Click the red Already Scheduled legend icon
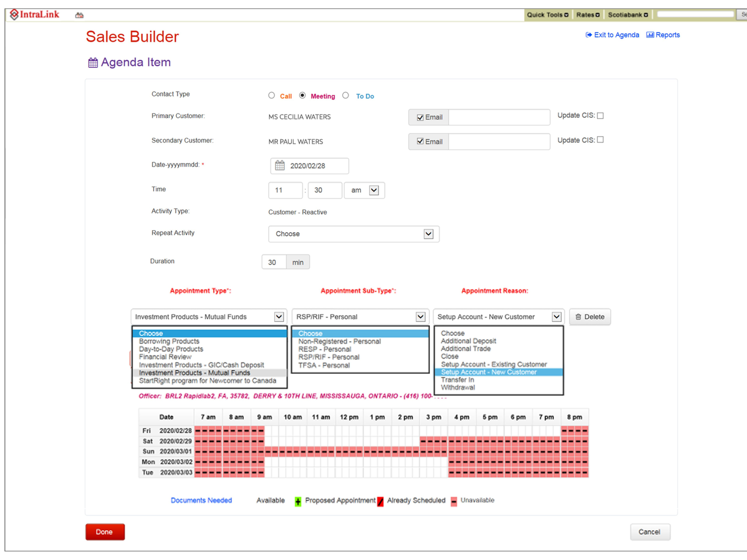This screenshot has height=560, width=747. pyautogui.click(x=380, y=501)
